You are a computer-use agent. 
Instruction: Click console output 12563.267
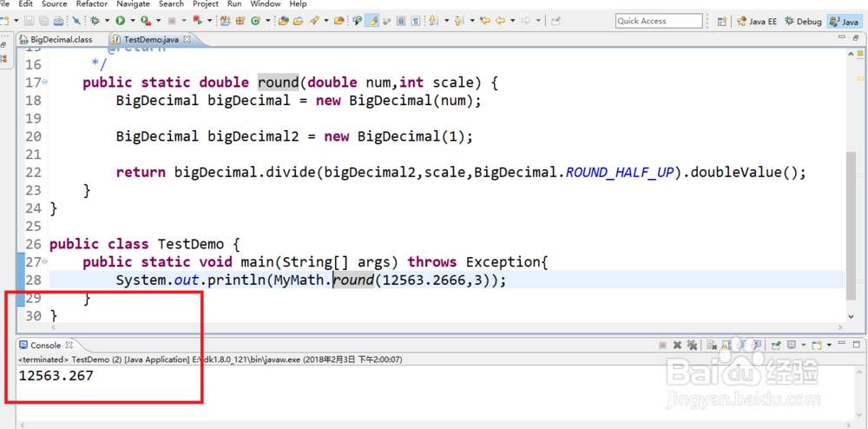click(56, 376)
